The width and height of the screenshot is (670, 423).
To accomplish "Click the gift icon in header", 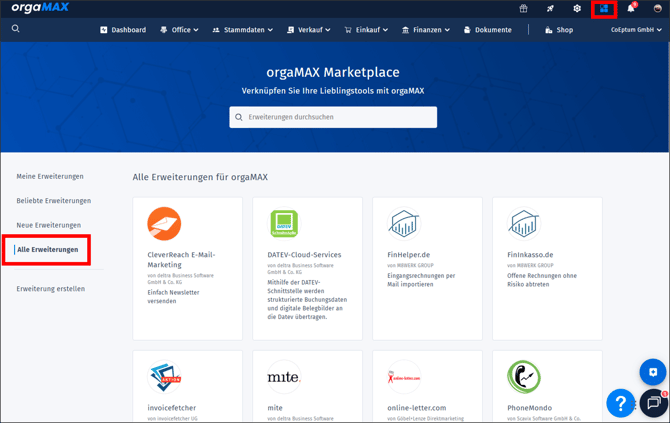I will coord(523,9).
